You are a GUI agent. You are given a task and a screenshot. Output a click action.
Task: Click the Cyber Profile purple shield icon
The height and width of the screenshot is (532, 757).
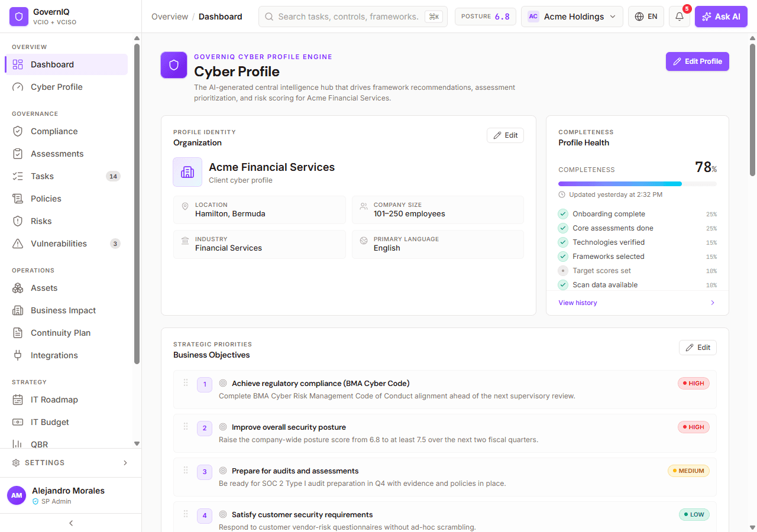tap(174, 65)
